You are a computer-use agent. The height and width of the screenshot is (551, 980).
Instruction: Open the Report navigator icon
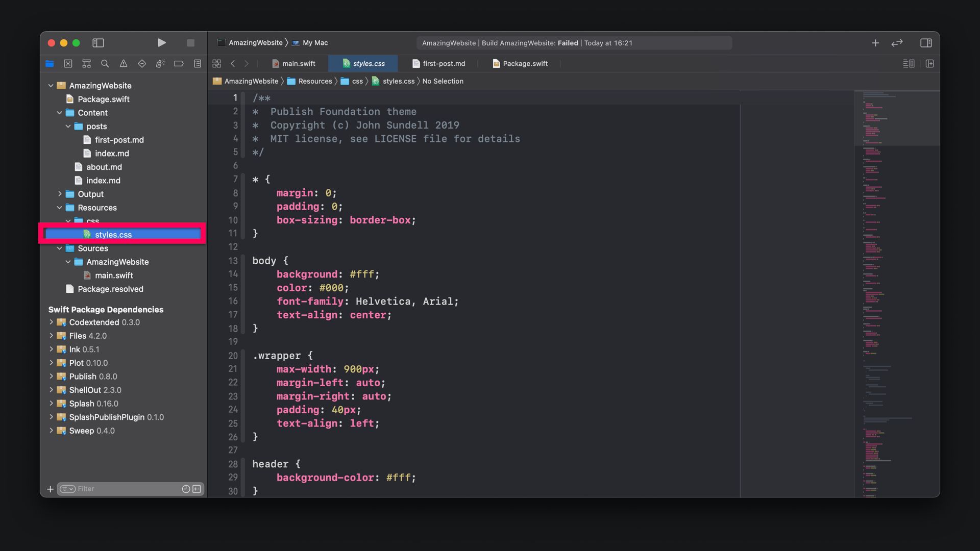point(198,64)
